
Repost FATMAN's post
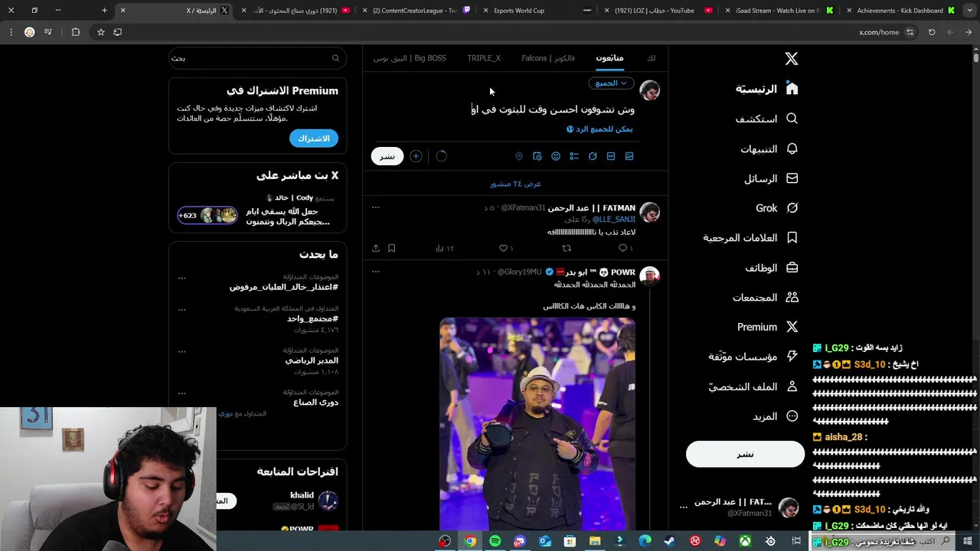tap(567, 248)
